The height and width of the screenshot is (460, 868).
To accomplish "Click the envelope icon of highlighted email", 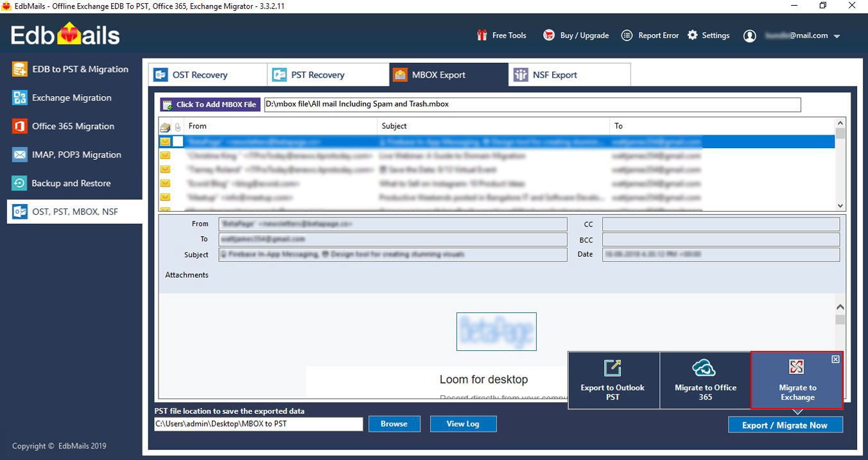I will coord(165,141).
